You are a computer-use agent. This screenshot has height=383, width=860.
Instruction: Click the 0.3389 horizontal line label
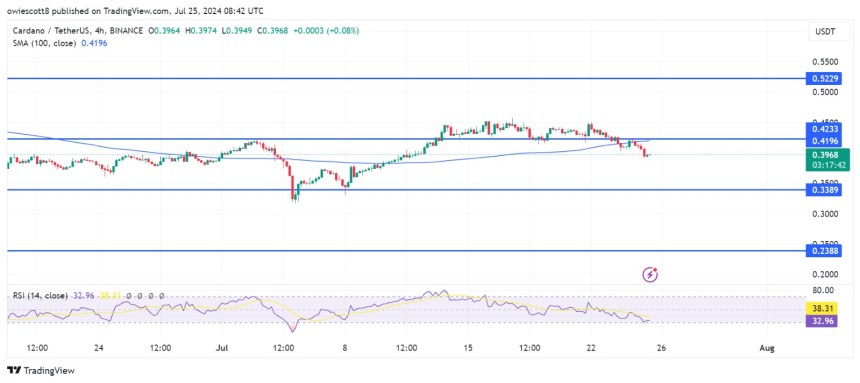pyautogui.click(x=821, y=190)
